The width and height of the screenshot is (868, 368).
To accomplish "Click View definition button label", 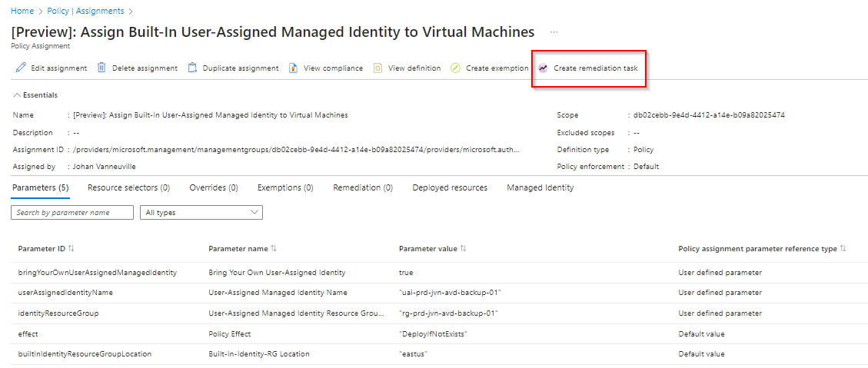I will (x=414, y=68).
